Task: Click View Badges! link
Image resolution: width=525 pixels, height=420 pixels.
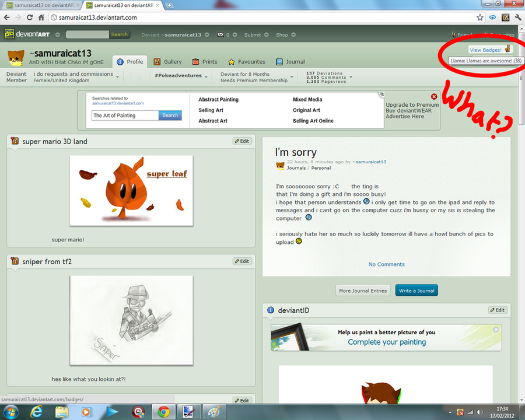Action: pyautogui.click(x=485, y=50)
